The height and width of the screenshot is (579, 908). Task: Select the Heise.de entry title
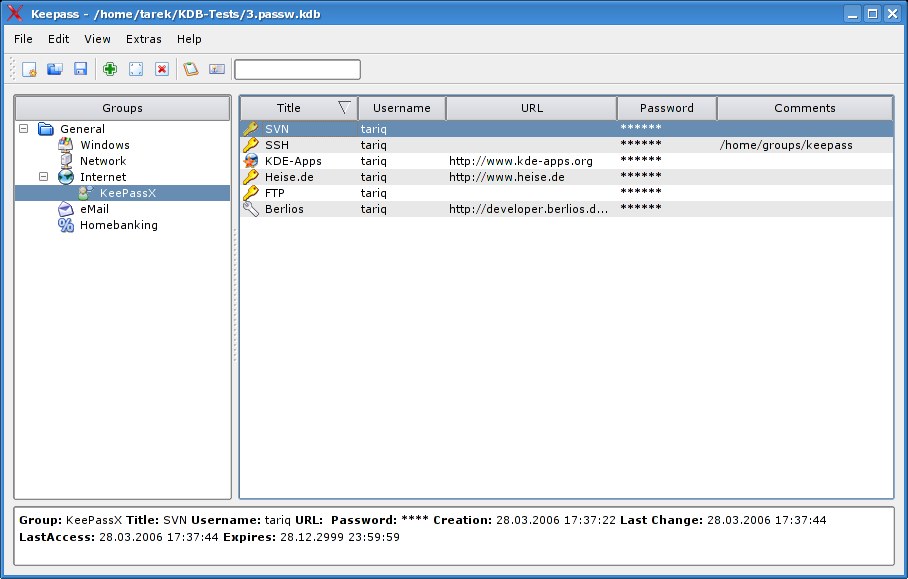(289, 177)
